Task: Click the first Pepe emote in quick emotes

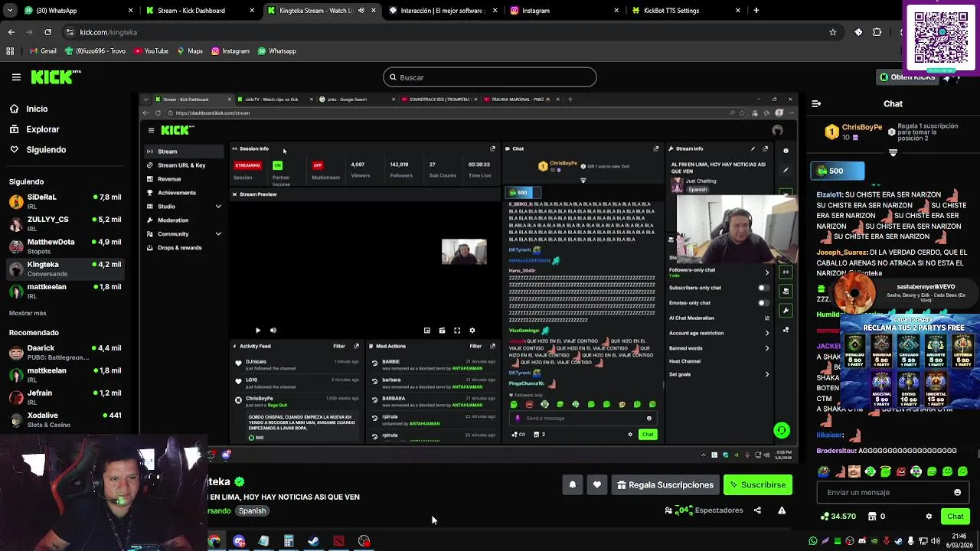Action: point(823,471)
